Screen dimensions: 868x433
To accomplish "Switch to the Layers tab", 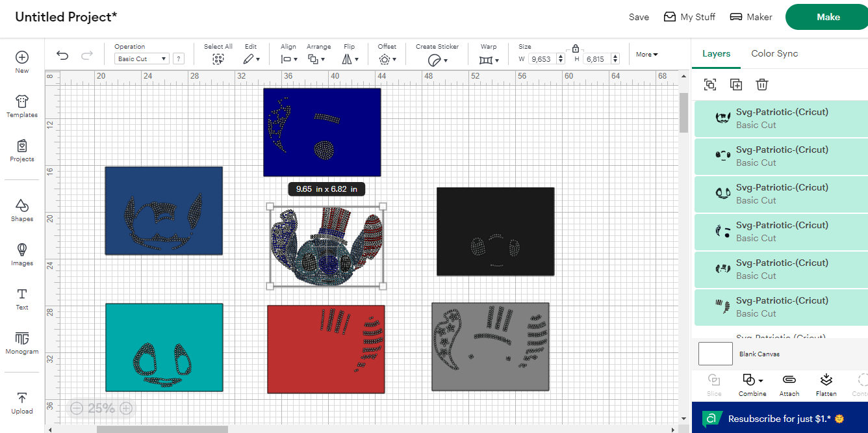I will coord(716,53).
